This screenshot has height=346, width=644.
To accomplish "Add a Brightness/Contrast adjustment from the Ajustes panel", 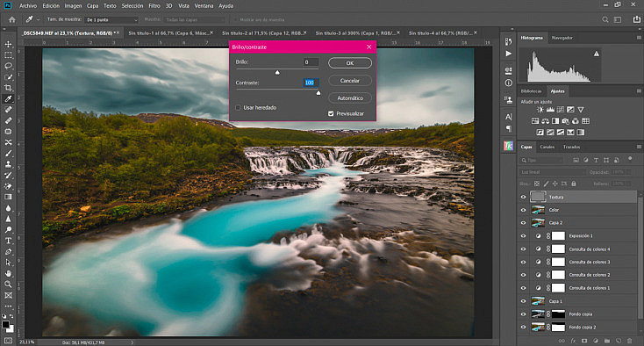I will coord(540,110).
